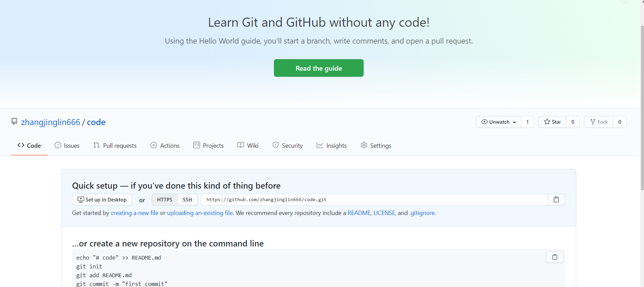Image resolution: width=644 pixels, height=287 pixels.
Task: Click the code brackets icon on Code tab
Action: [21, 145]
